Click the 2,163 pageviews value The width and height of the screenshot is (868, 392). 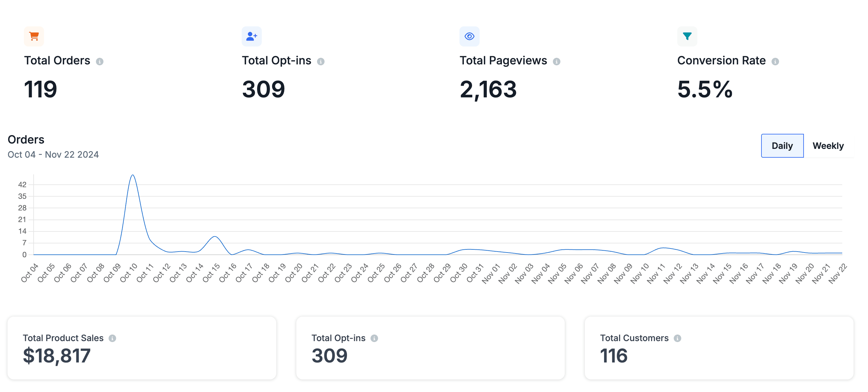pos(488,89)
